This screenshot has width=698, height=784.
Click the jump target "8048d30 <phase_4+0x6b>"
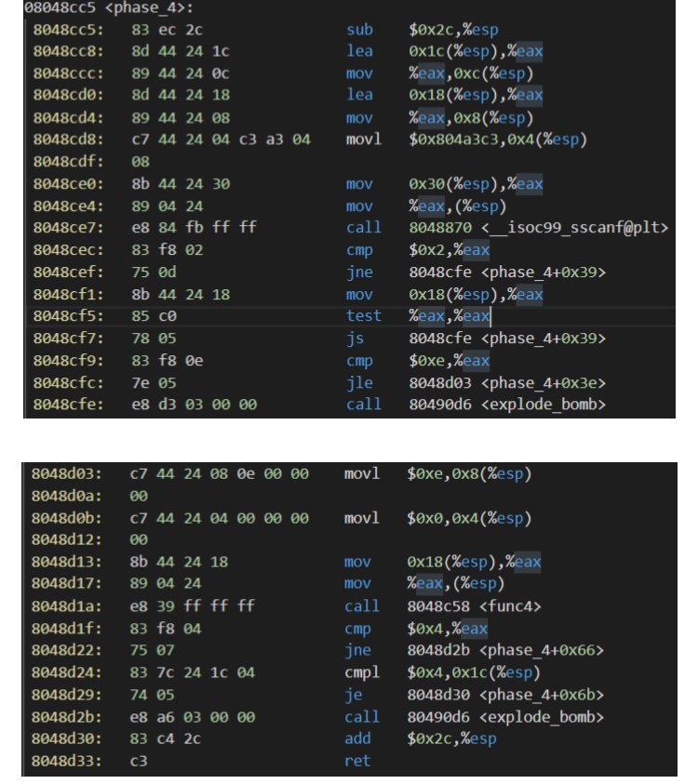[x=505, y=695]
